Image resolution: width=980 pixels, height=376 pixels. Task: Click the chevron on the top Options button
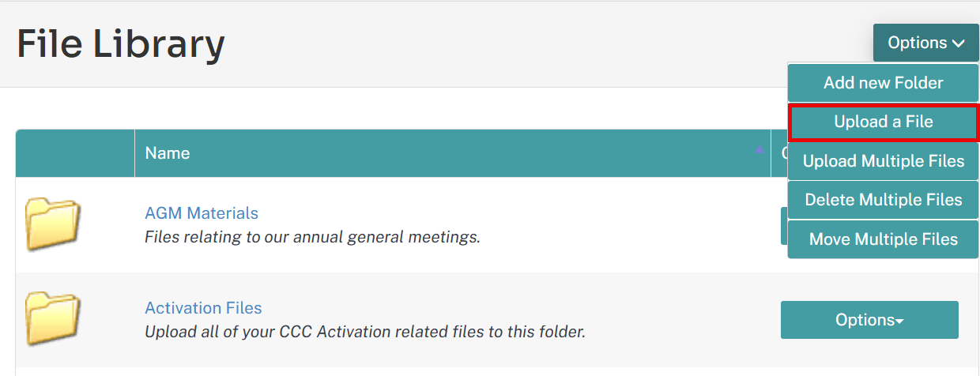click(x=959, y=43)
